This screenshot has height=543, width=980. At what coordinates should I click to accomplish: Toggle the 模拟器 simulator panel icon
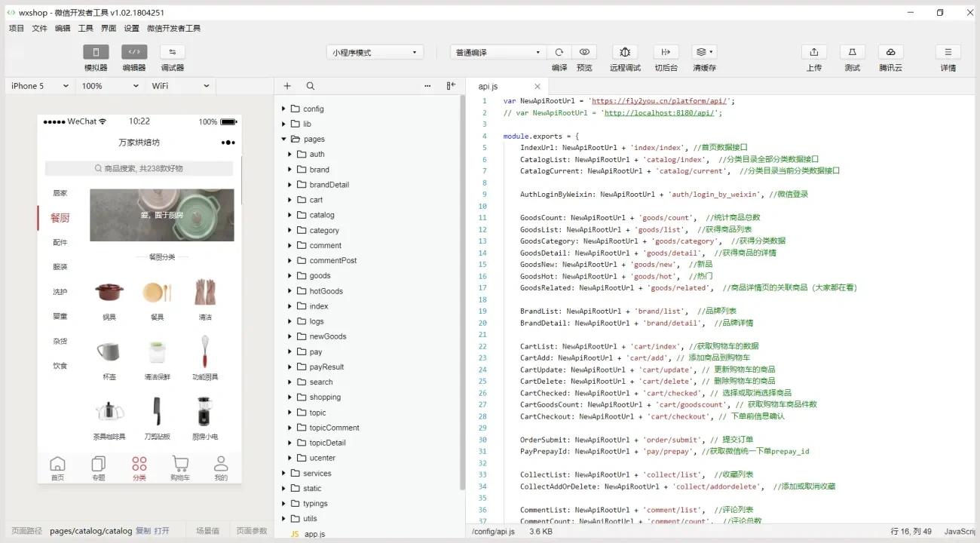95,52
